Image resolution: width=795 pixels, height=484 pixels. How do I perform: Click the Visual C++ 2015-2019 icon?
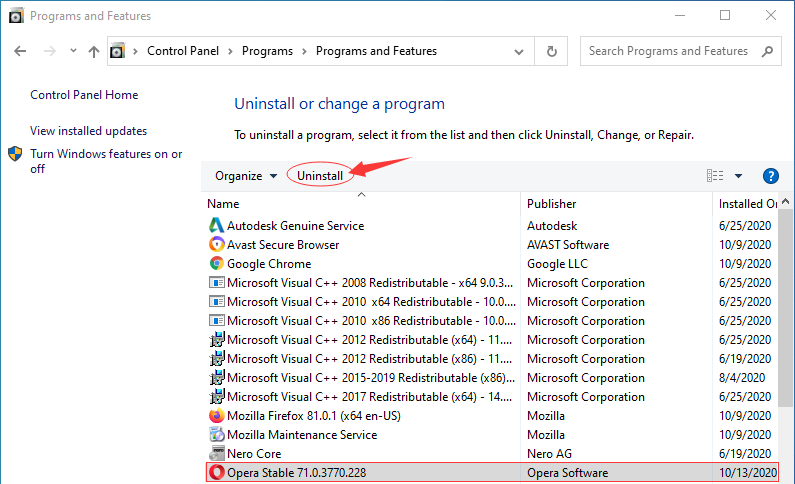point(216,377)
